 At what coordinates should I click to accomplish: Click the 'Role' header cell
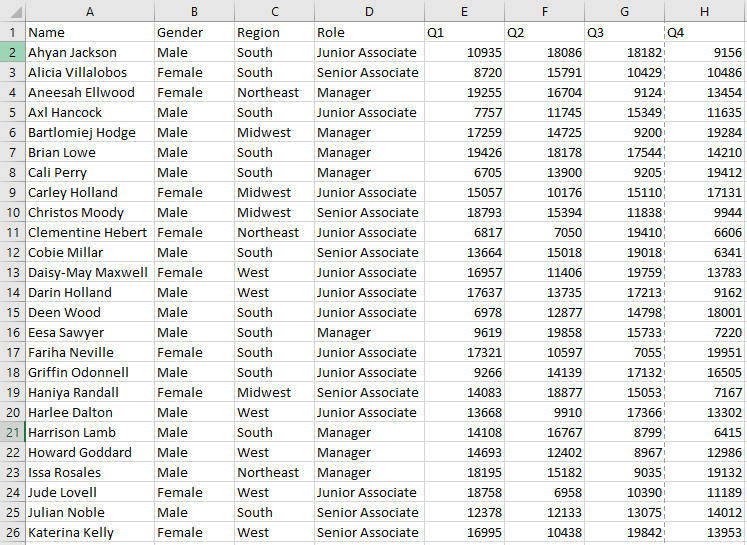pos(369,32)
